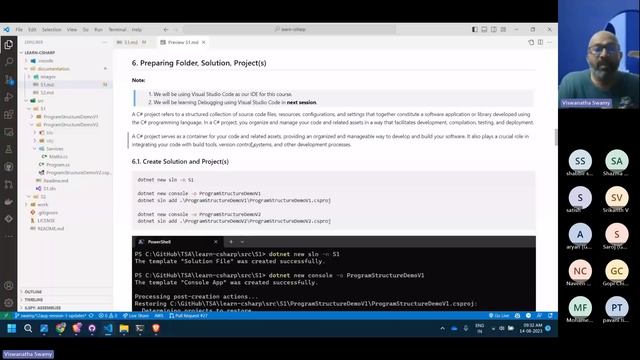Image resolution: width=640 pixels, height=360 pixels.
Task: Close the Preview S1.md tab
Action: point(203,42)
